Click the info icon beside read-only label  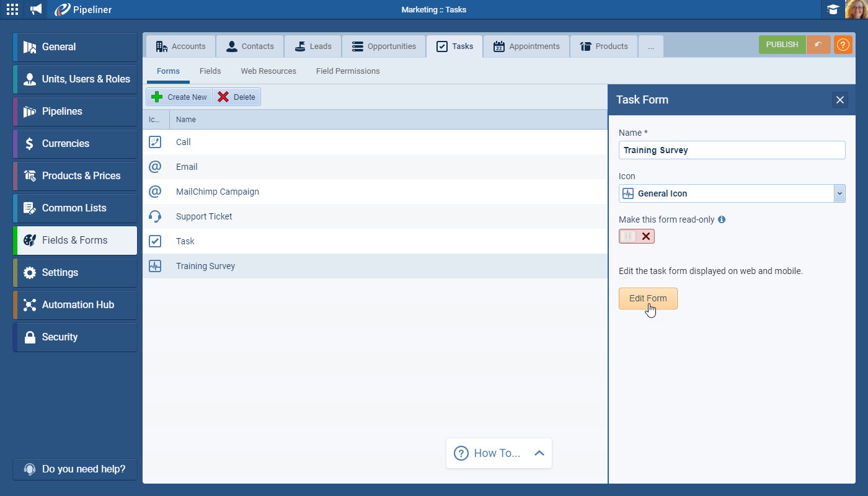[x=722, y=219]
